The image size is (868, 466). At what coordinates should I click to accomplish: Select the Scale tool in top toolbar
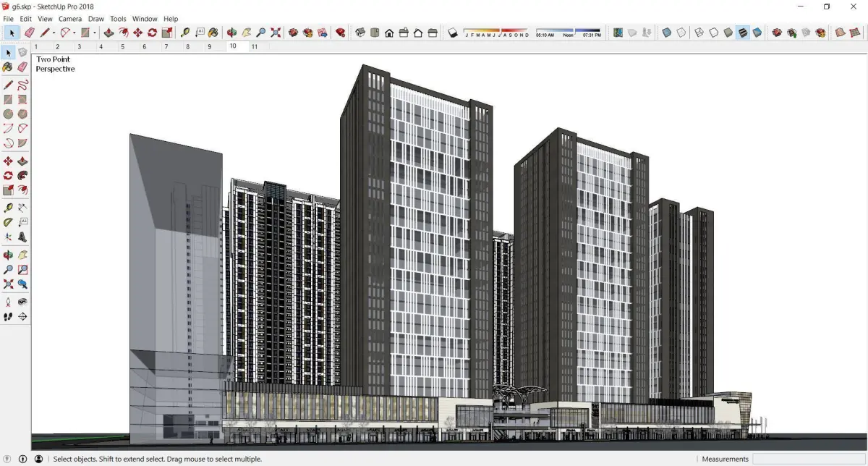(x=167, y=33)
